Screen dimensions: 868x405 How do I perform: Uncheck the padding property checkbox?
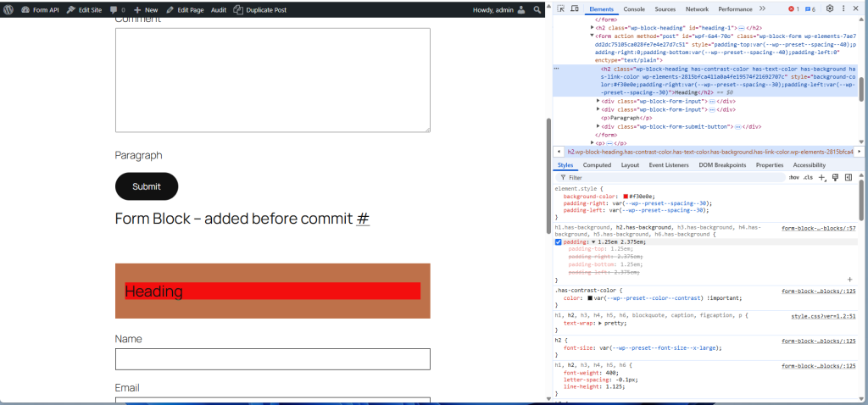[559, 241]
